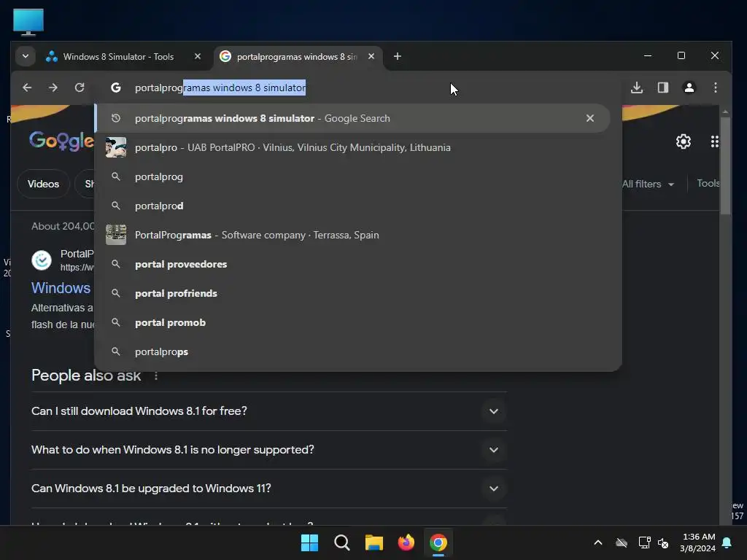747x560 pixels.
Task: Select portalprogramas windows 8 simulator suggestion
Action: pyautogui.click(x=352, y=118)
